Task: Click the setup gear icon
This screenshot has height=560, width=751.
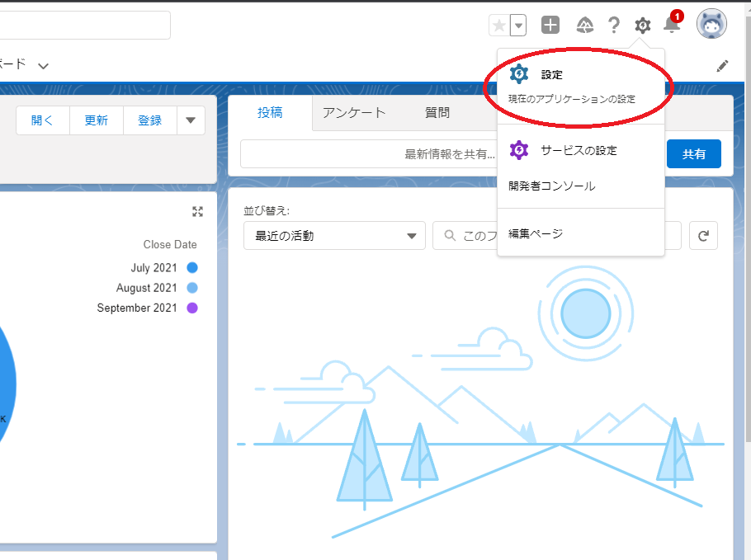Action: (643, 25)
